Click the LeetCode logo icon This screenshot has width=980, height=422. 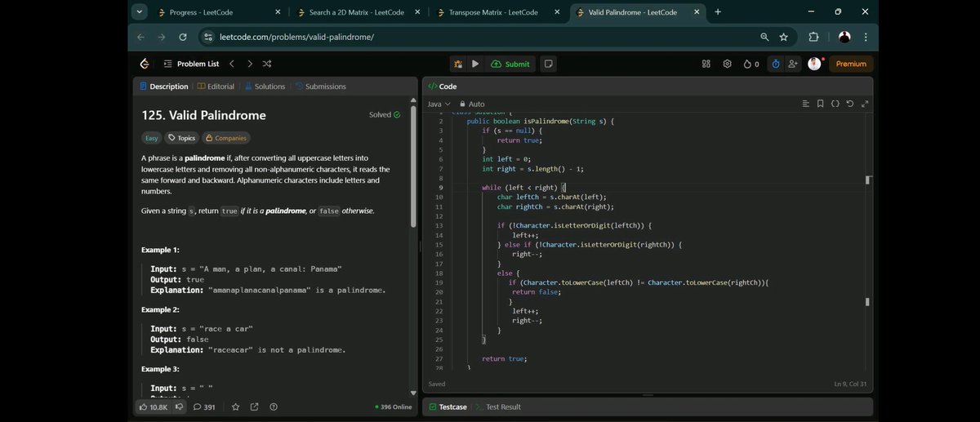tap(145, 64)
